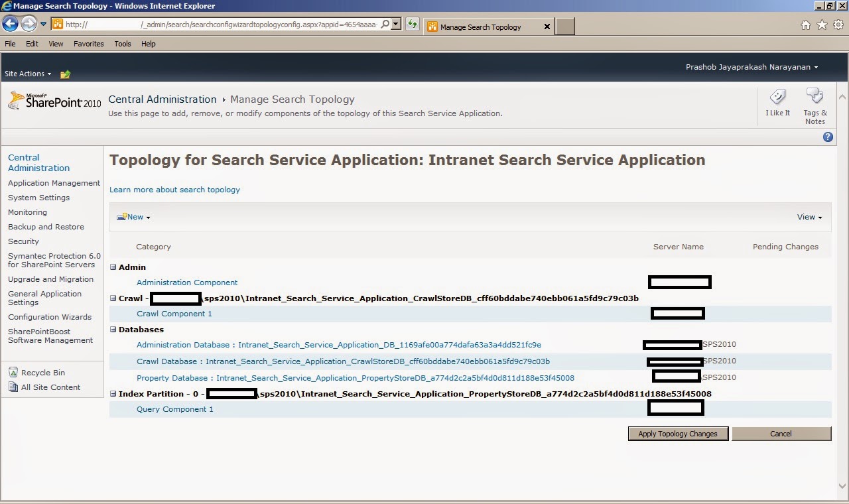Collapse the Crawl group
Image resolution: width=849 pixels, height=504 pixels.
113,298
